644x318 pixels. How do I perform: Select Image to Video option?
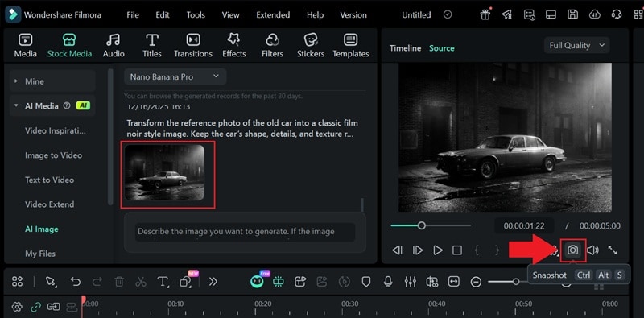click(53, 155)
